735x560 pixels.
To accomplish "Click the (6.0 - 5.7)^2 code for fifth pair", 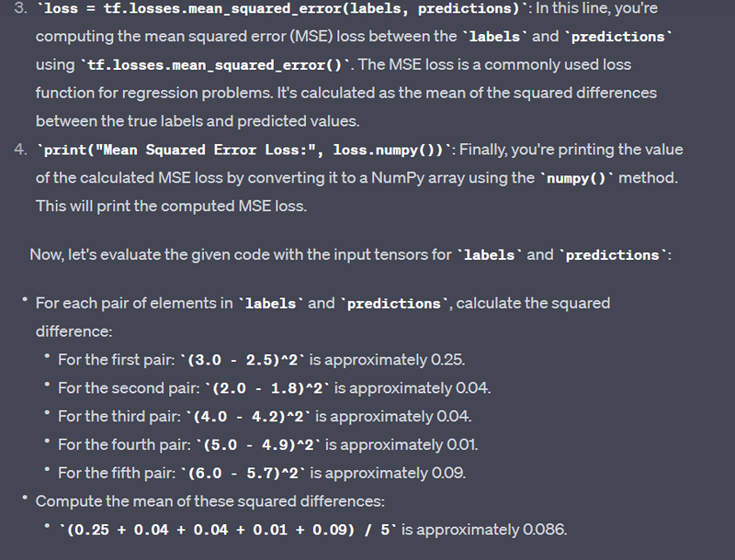I will point(243,473).
